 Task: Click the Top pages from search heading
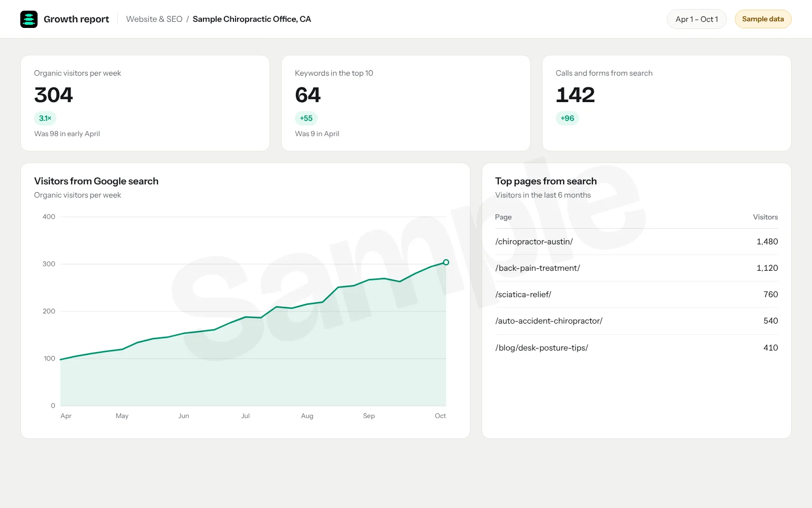pyautogui.click(x=546, y=181)
